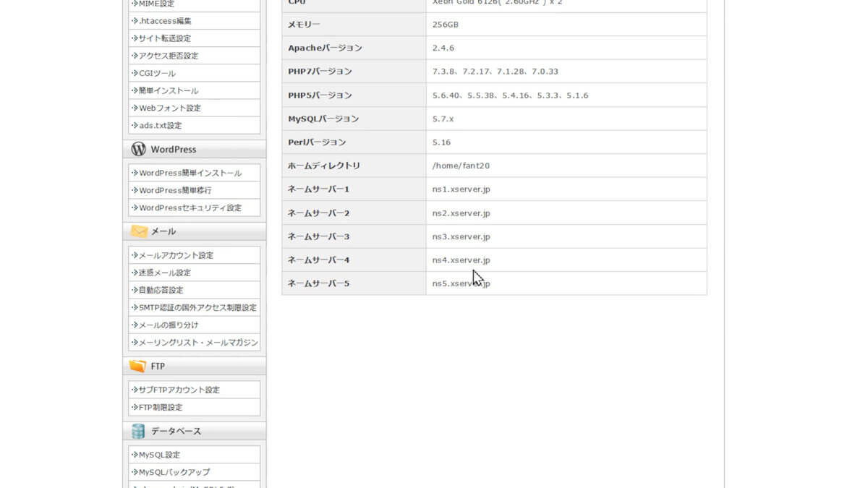The height and width of the screenshot is (488, 868).
Task: Click the orange FTP folder icon
Action: pyautogui.click(x=138, y=366)
